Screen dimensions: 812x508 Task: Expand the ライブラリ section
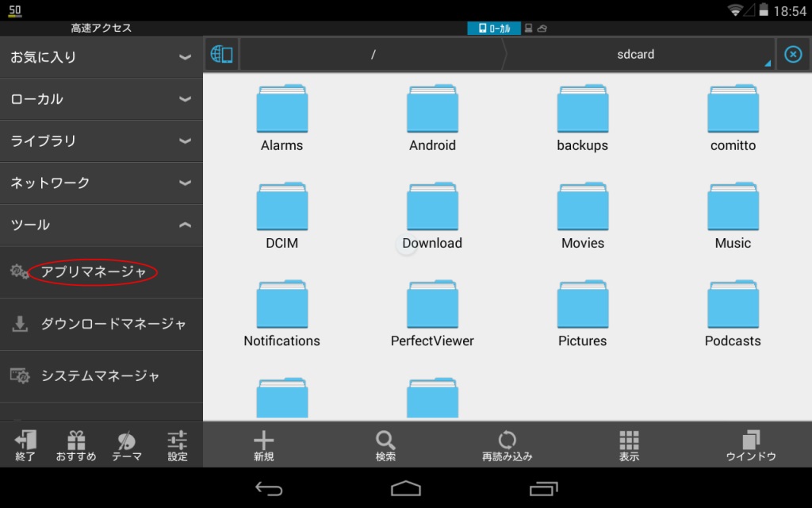tap(101, 141)
